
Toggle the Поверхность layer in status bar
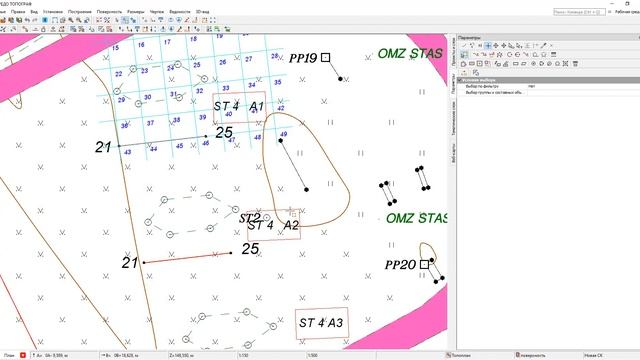click(531, 356)
